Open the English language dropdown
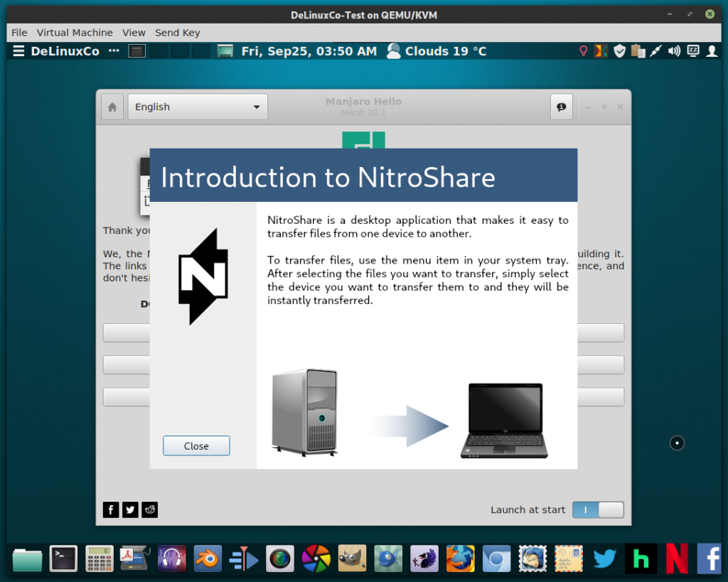Image resolution: width=728 pixels, height=582 pixels. click(x=197, y=106)
